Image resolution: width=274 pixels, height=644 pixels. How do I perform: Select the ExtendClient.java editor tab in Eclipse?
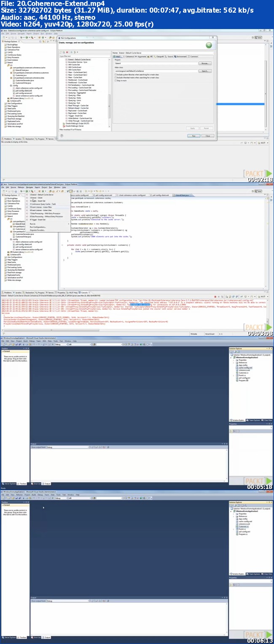[x=183, y=195]
